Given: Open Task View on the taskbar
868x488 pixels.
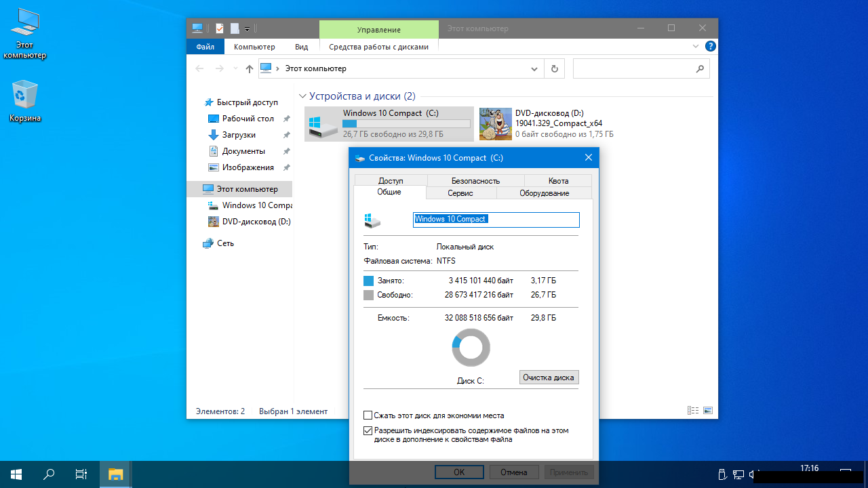Looking at the screenshot, I should pyautogui.click(x=81, y=474).
